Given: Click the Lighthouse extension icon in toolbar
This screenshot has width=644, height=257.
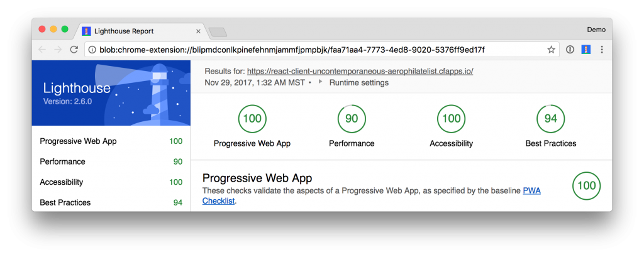Looking at the screenshot, I should pos(586,50).
